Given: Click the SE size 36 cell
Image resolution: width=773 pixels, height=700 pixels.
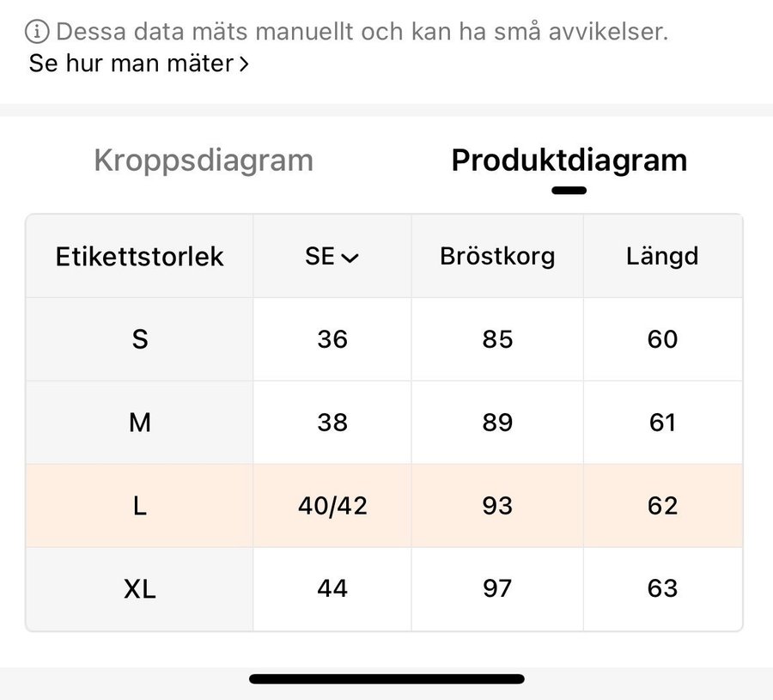Looking at the screenshot, I should [x=332, y=339].
